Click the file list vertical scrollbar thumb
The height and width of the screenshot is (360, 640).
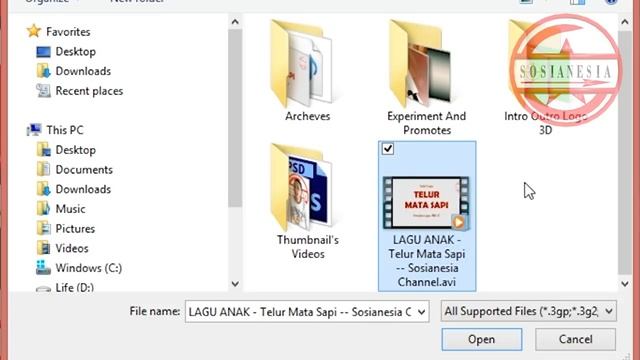point(625,153)
